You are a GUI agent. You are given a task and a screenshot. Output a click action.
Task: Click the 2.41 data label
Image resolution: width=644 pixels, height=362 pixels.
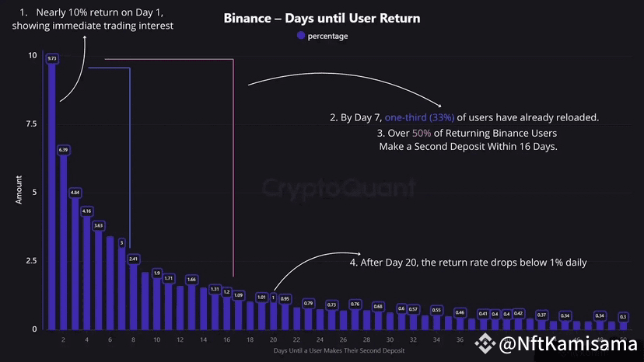click(x=133, y=259)
